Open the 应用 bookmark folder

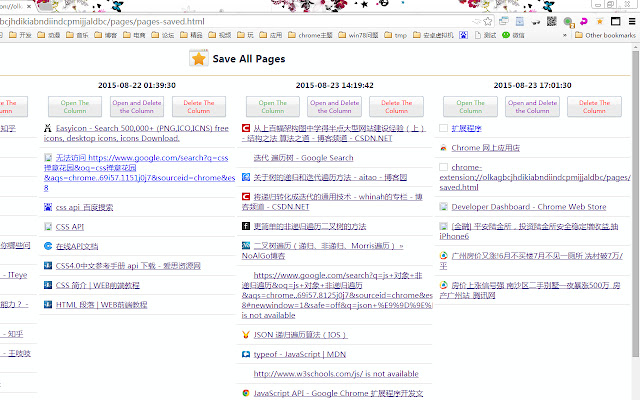coord(271,35)
